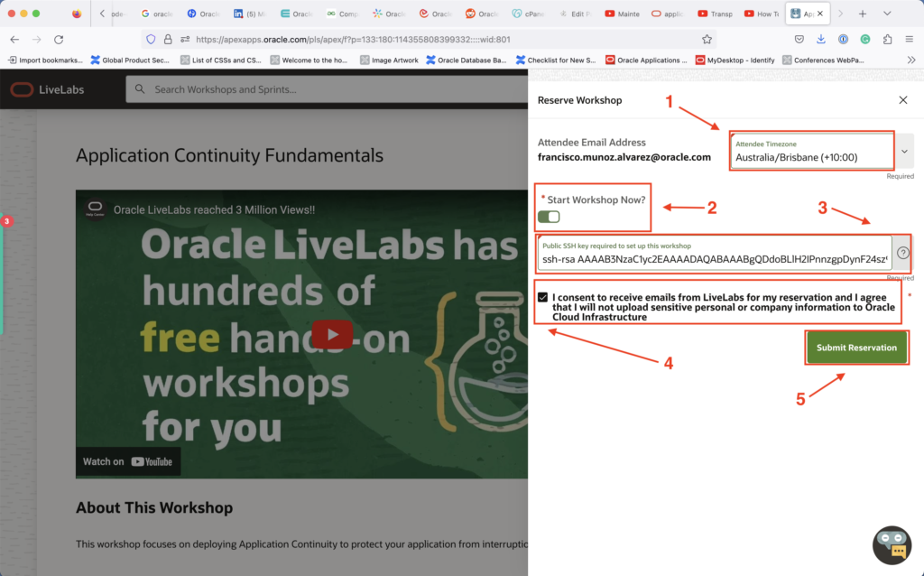Open the list all tabs chevron
The height and width of the screenshot is (576, 924).
click(887, 14)
